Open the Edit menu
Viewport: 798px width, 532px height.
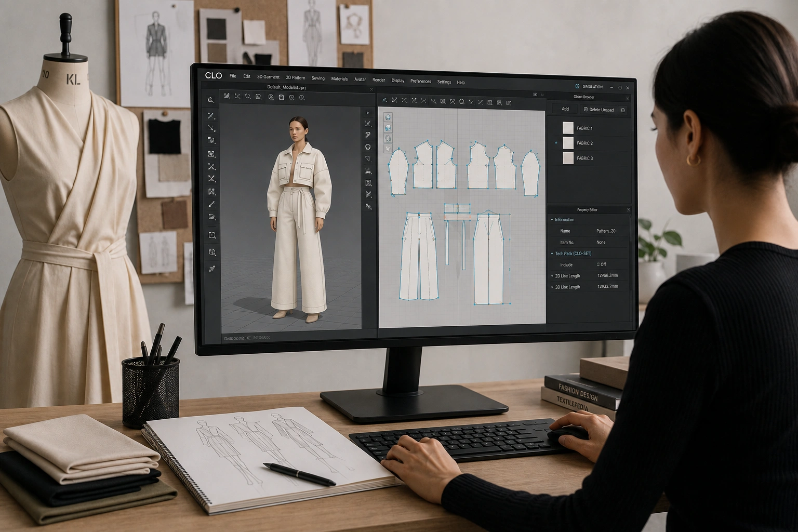point(247,76)
